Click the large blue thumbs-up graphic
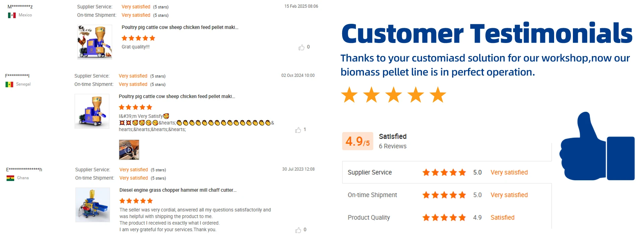 pos(597,146)
